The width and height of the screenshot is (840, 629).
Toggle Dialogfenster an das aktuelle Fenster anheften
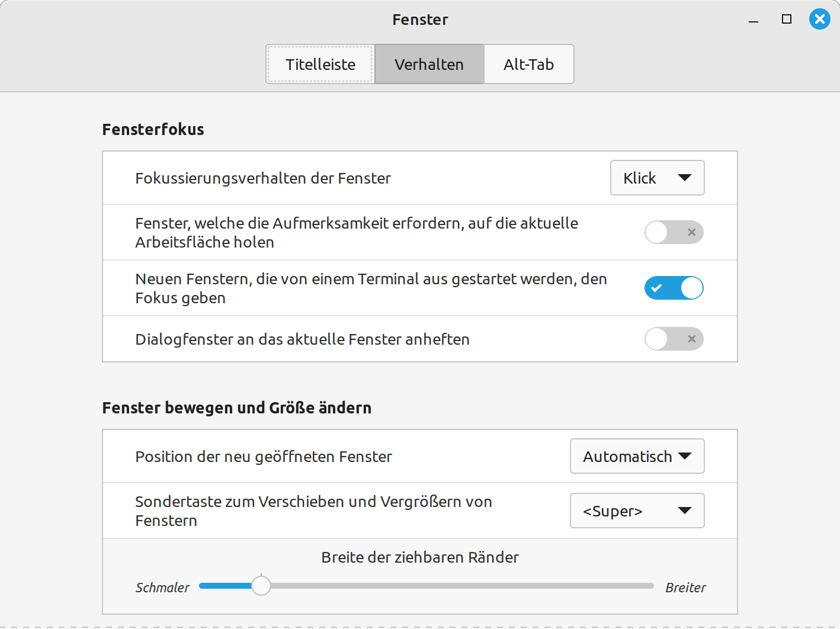click(x=674, y=339)
